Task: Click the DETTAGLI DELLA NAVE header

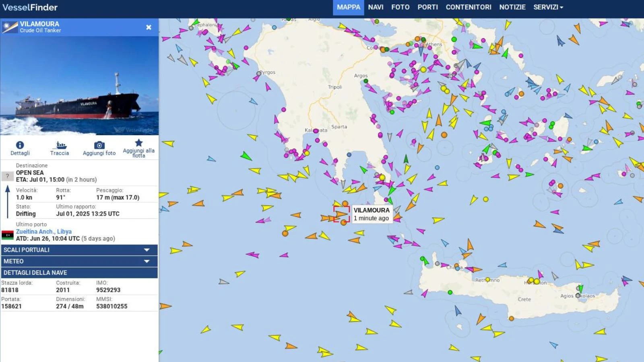Action: [79, 272]
